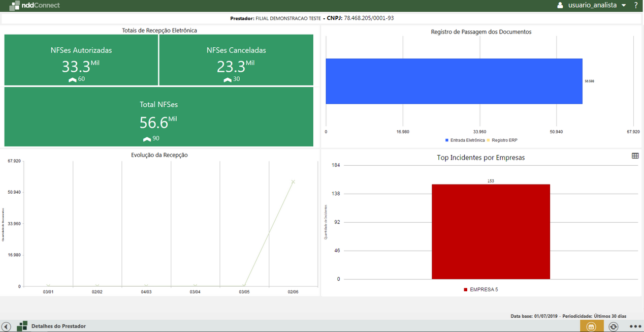Open the usuario_analista account menu

592,5
